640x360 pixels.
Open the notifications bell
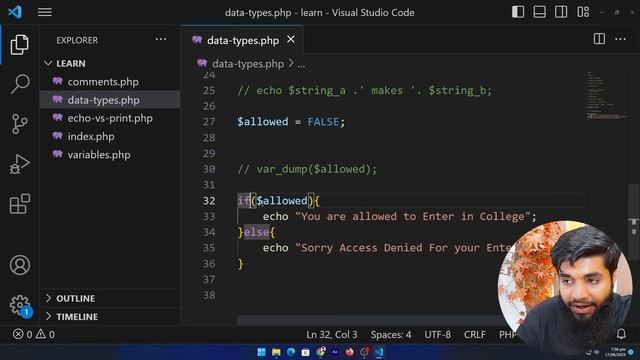pos(621,334)
